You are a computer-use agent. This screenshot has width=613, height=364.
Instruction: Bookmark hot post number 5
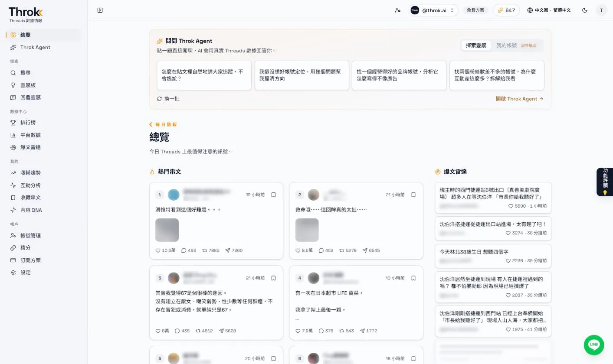[273, 358]
